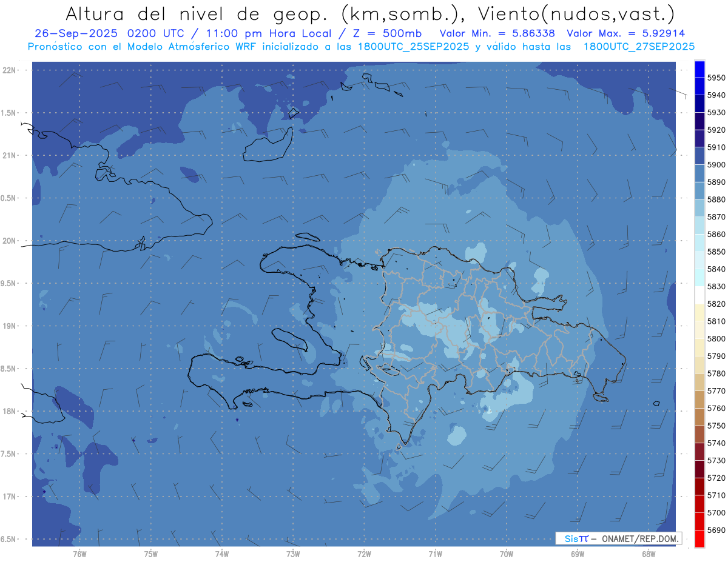Click the '76W' longitude axis label
Image resolution: width=728 pixels, height=562 pixels.
79,554
